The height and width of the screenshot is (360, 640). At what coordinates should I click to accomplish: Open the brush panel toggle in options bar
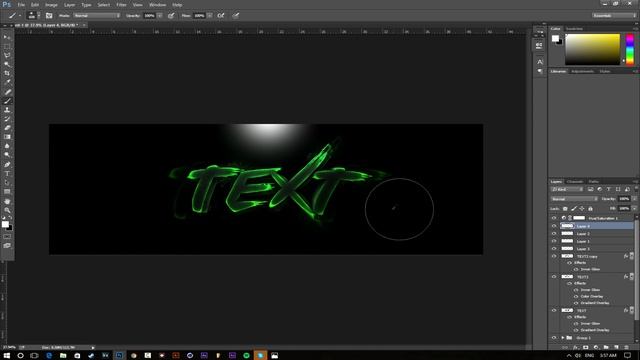[x=49, y=16]
